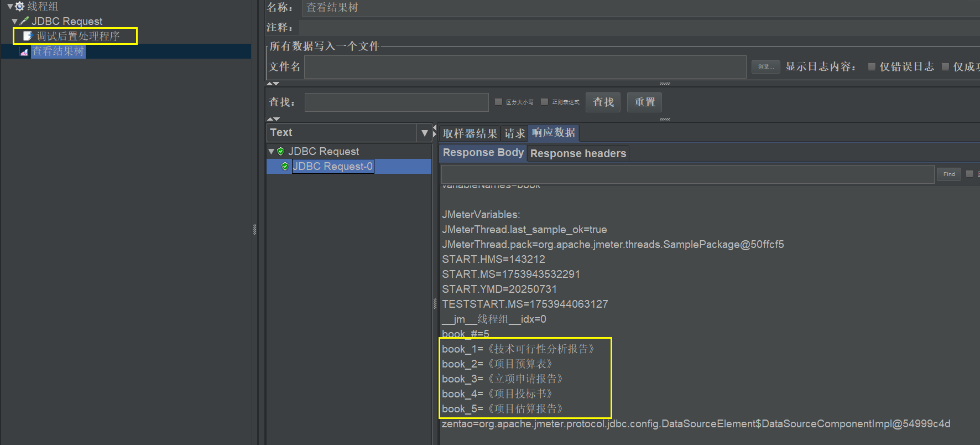
Task: Select parent JDBC Request in results tree
Action: coord(324,151)
